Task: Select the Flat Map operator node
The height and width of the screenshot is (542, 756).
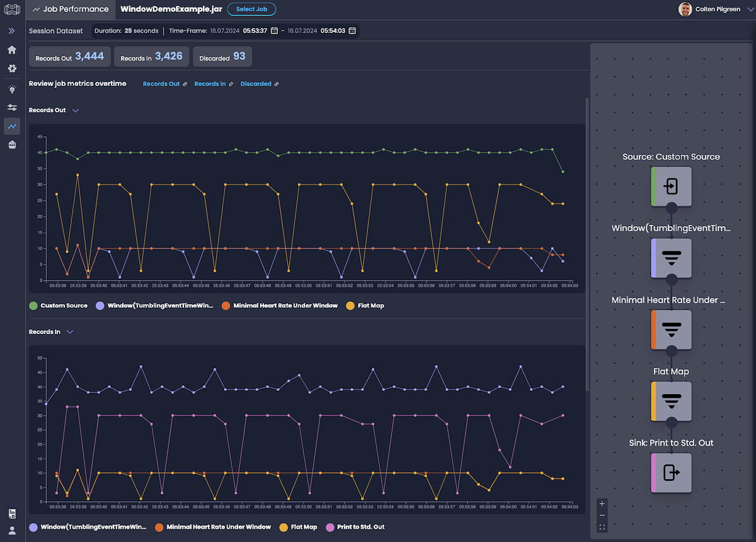Action: tap(671, 401)
